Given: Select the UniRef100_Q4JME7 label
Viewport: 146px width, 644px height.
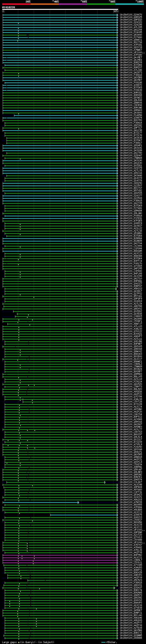Looking at the screenshot, I should [131, 58].
